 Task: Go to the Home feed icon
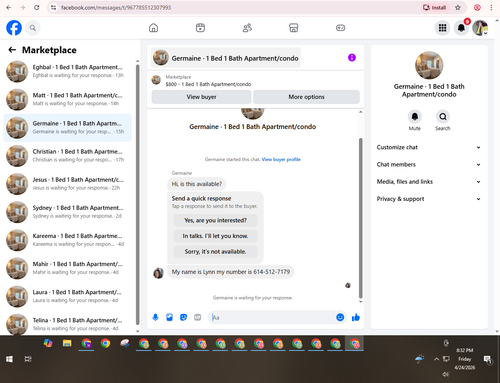coord(153,28)
